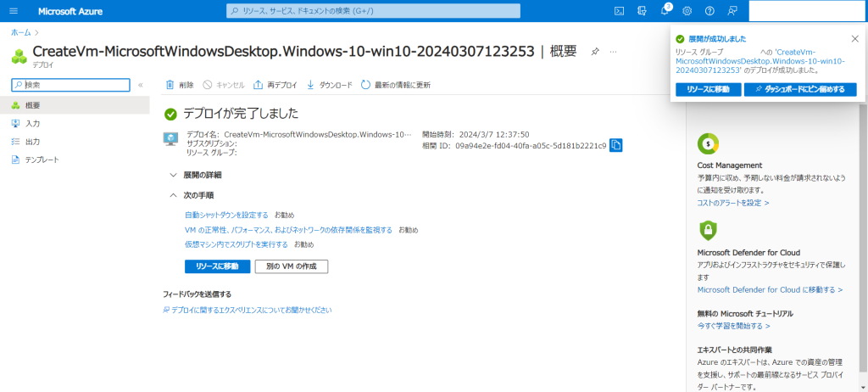Collapse the 次の手順 section

click(x=192, y=195)
